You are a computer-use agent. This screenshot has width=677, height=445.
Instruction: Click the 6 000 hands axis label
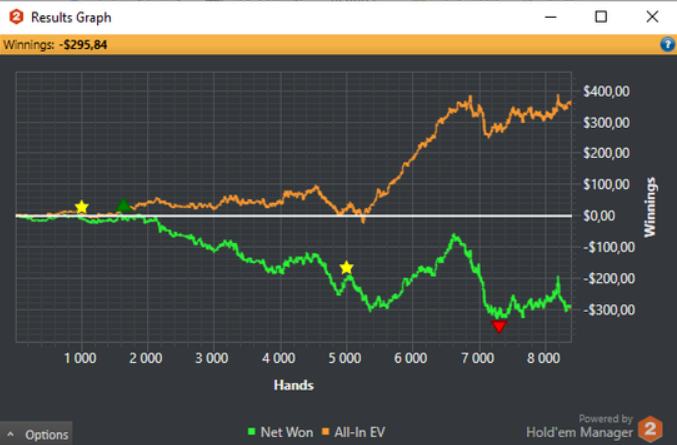(411, 358)
